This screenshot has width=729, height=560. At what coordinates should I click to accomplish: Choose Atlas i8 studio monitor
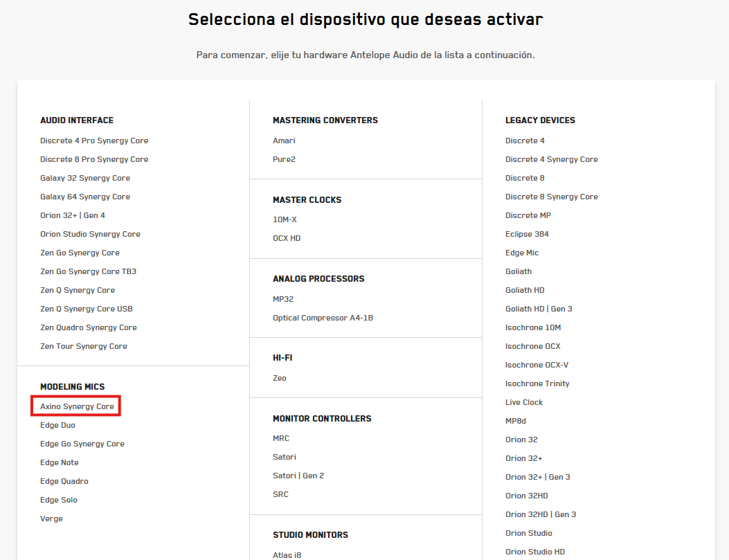coord(287,555)
